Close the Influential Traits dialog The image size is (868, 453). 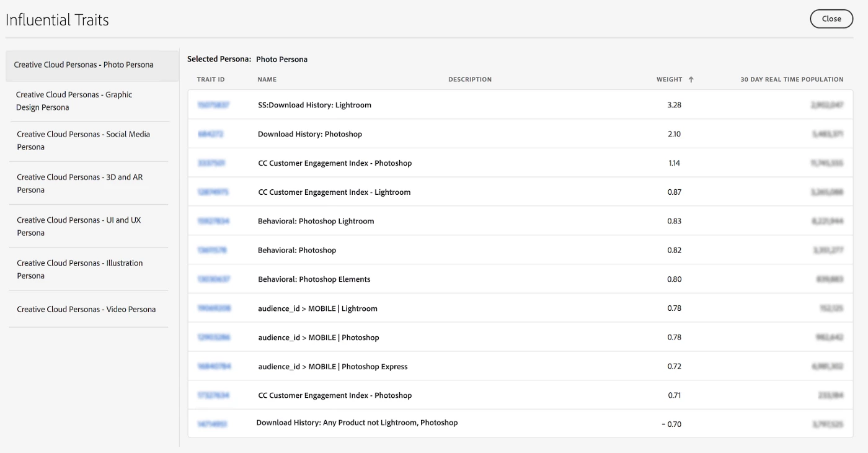[831, 19]
